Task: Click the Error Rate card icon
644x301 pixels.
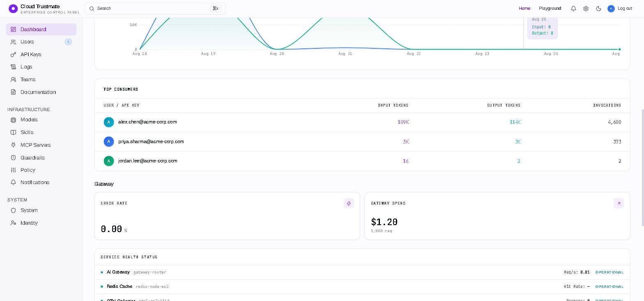Action: [349, 203]
